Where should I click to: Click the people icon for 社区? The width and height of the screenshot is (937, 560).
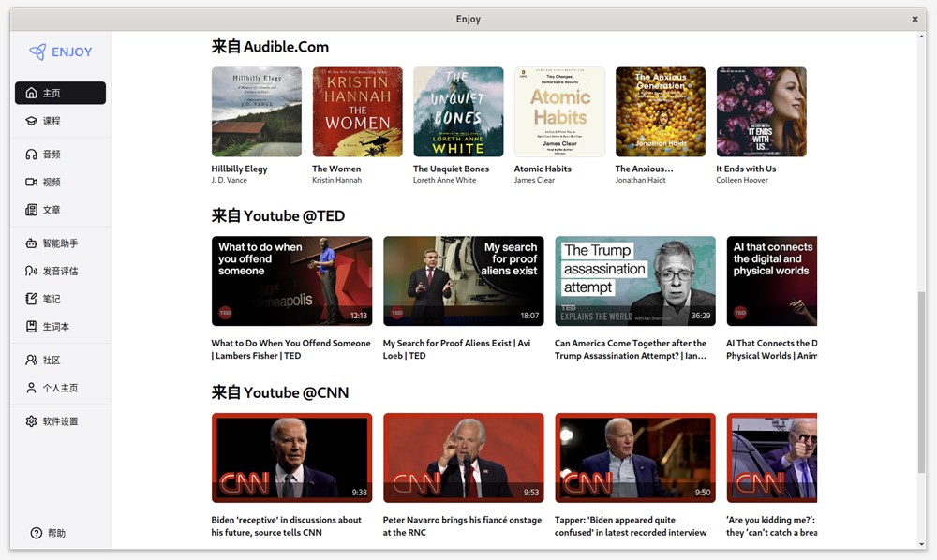click(x=31, y=360)
